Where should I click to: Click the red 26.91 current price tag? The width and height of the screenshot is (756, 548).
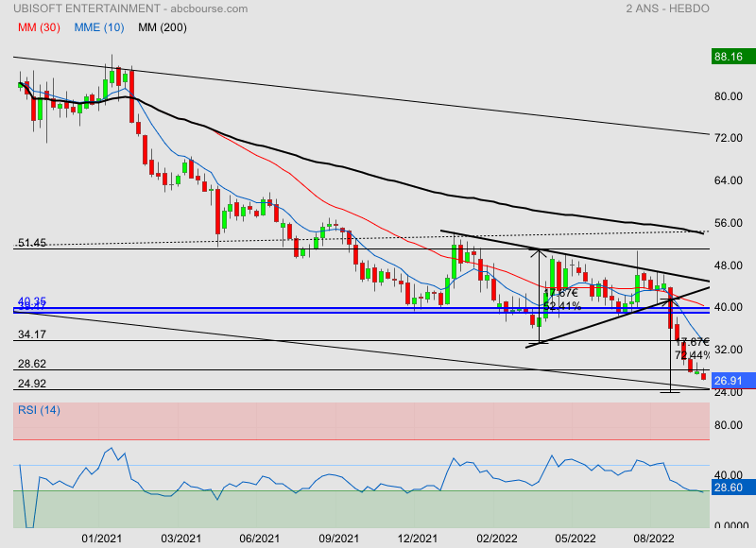pyautogui.click(x=732, y=381)
